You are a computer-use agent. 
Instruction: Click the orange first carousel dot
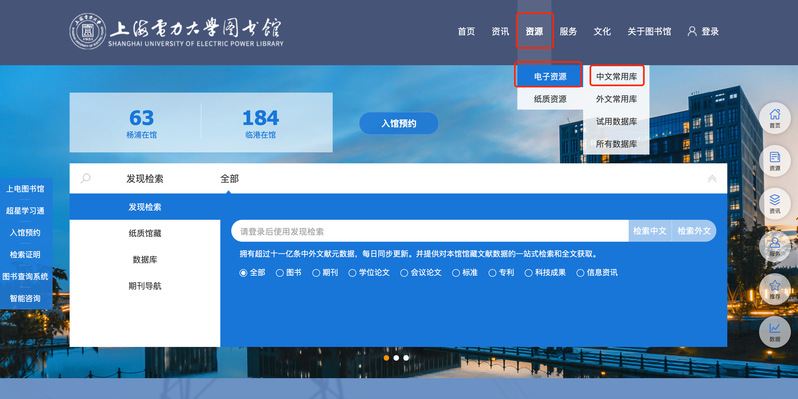(386, 358)
